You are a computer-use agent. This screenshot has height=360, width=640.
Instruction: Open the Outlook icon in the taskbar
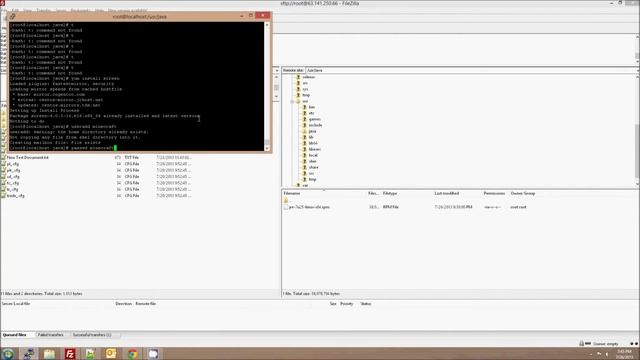tap(111, 353)
